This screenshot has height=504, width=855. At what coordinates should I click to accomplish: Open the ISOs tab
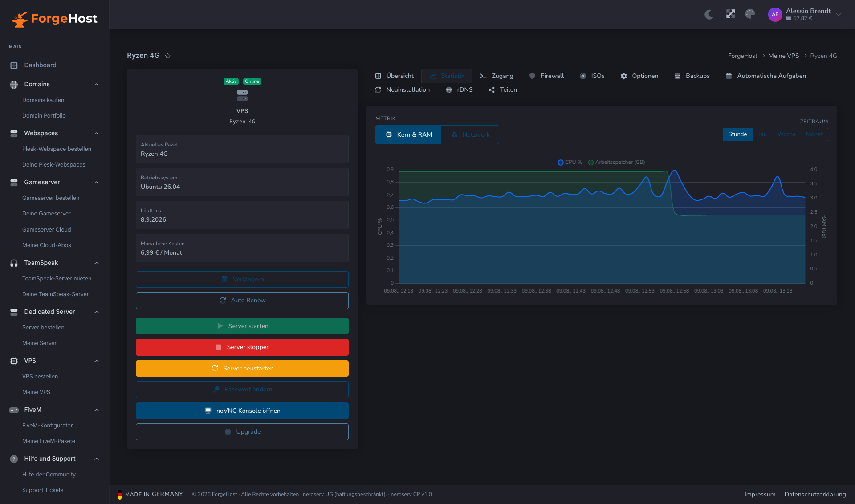click(592, 76)
